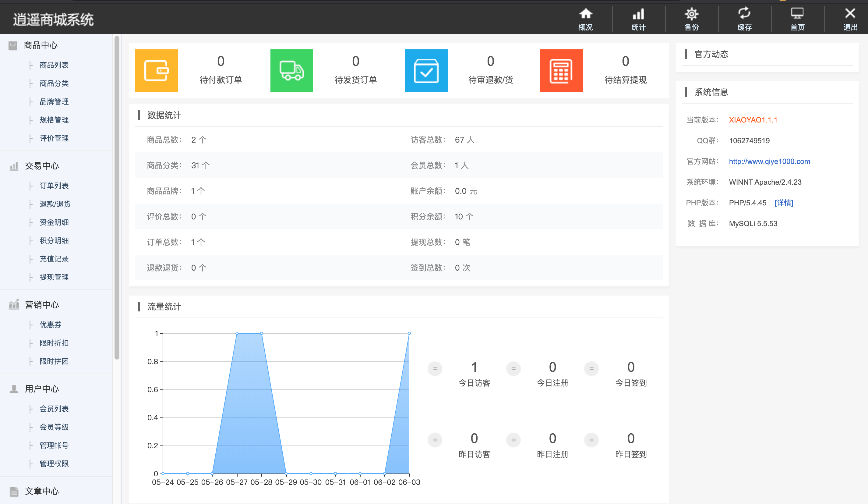Click the 逍遥商城系统 site title
868x504 pixels.
53,19
